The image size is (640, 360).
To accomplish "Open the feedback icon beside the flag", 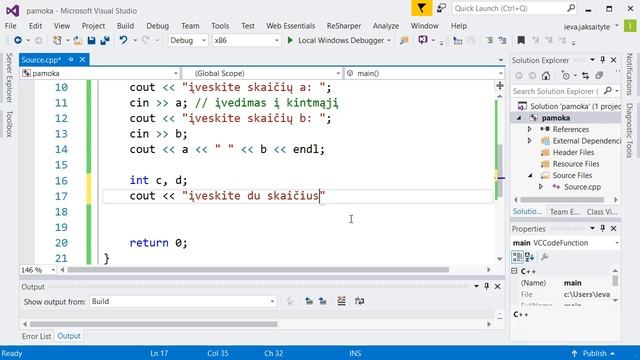I will pyautogui.click(x=441, y=8).
